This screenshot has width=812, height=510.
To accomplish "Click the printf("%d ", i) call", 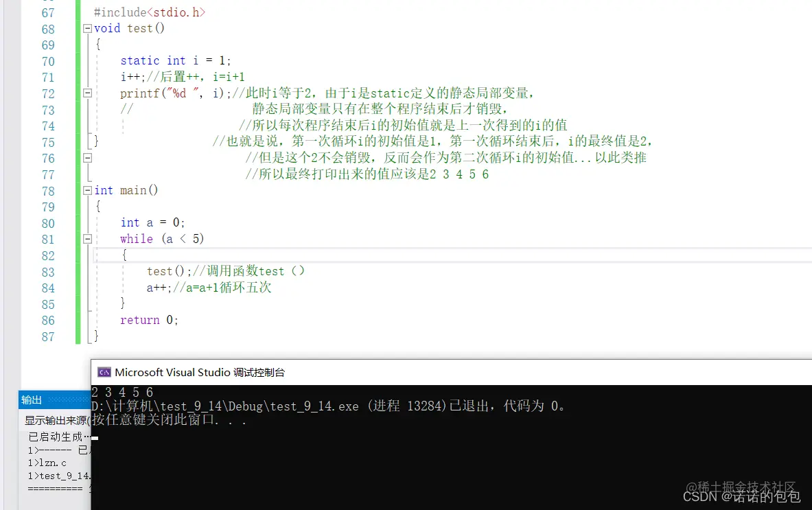I will (176, 93).
